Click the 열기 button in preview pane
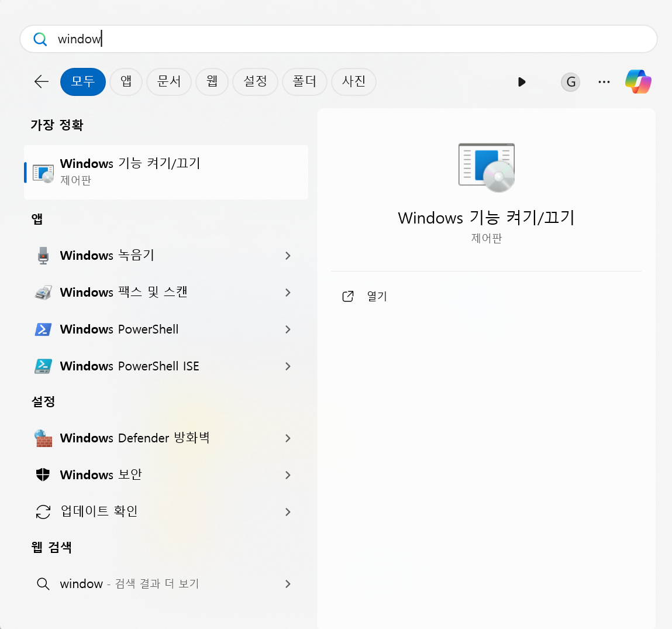 [x=486, y=296]
